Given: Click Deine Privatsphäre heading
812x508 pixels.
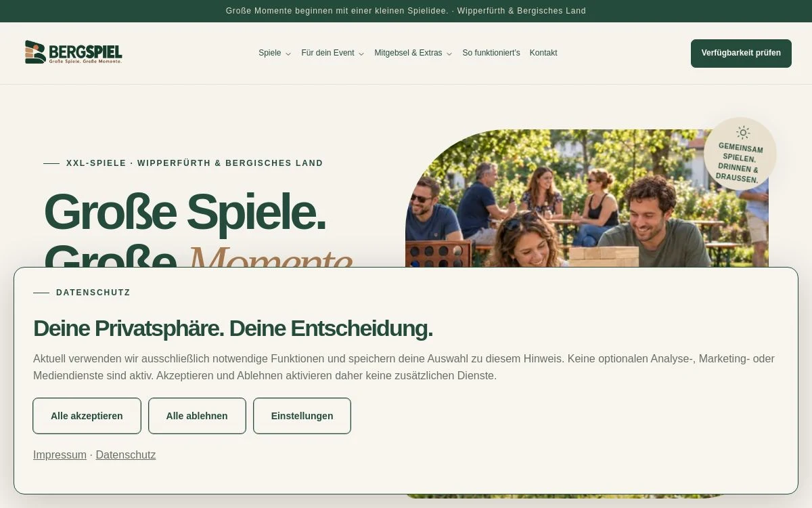Looking at the screenshot, I should [233, 329].
